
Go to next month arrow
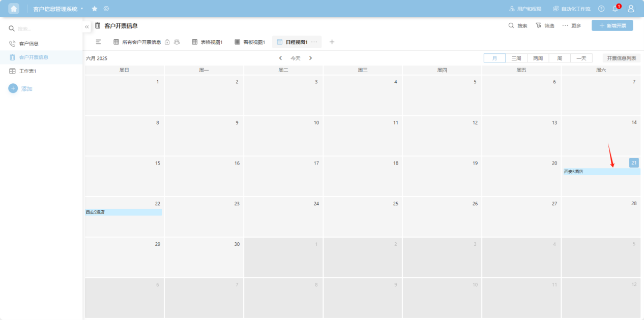click(x=311, y=58)
